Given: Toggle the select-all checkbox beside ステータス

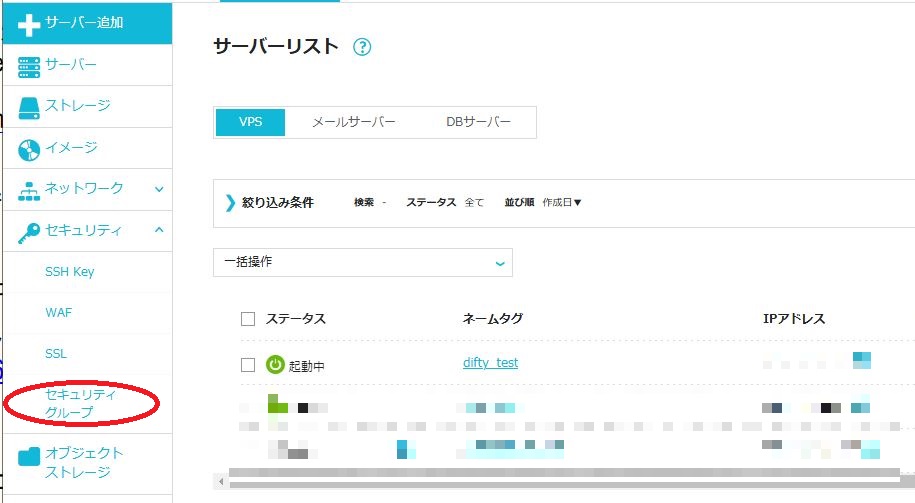Looking at the screenshot, I should point(248,319).
